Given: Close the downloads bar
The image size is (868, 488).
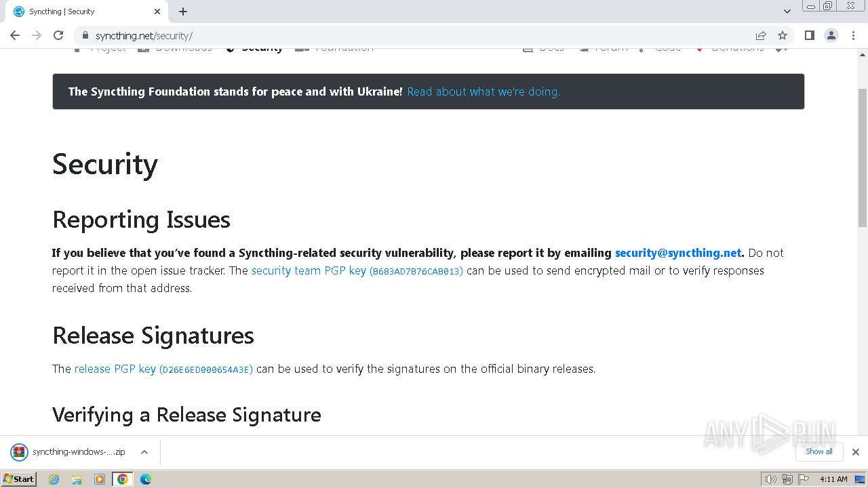Looking at the screenshot, I should click(x=856, y=452).
